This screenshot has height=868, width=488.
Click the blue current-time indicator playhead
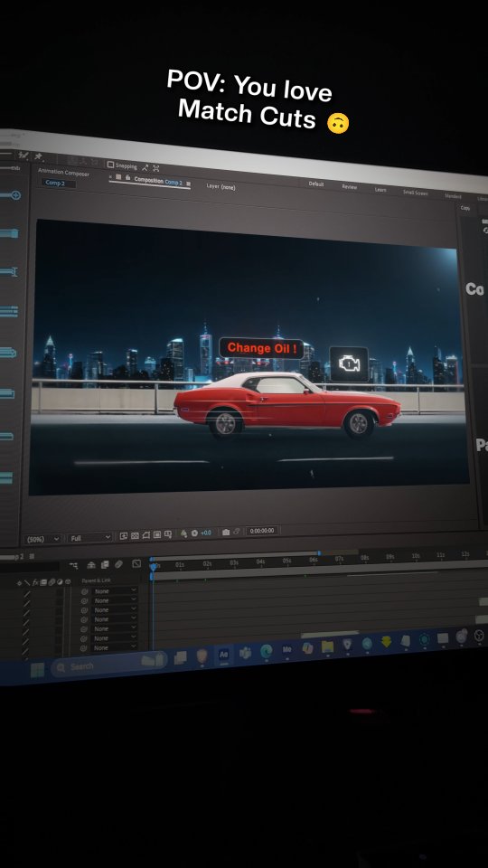point(154,567)
